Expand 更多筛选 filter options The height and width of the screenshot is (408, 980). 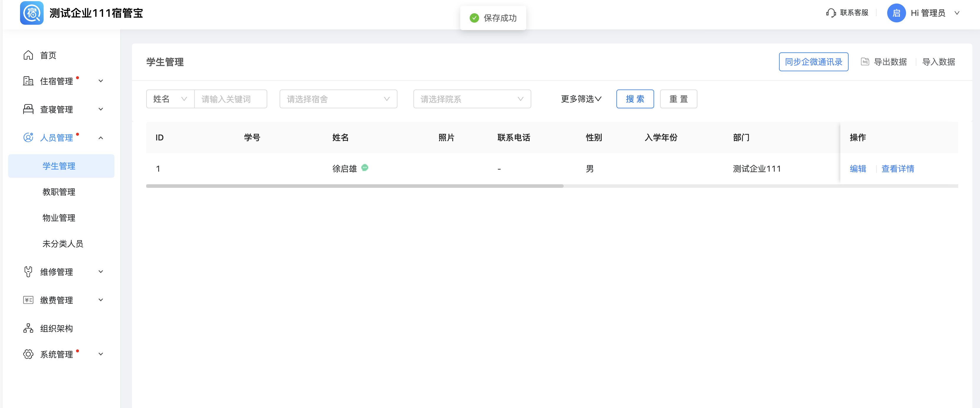click(581, 99)
